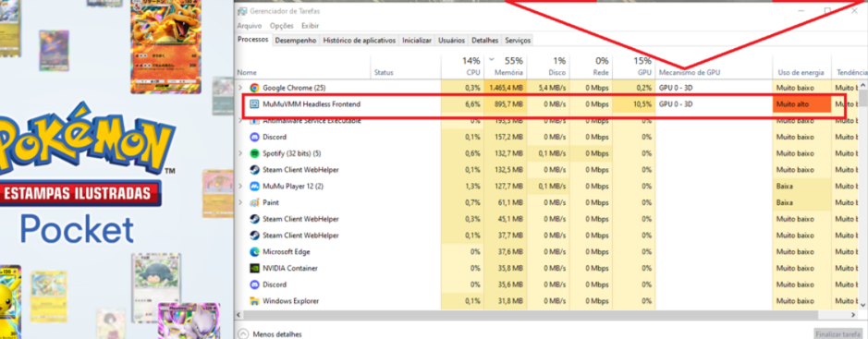Open the Arquivo menu
Image resolution: width=868 pixels, height=339 pixels.
[x=249, y=26]
